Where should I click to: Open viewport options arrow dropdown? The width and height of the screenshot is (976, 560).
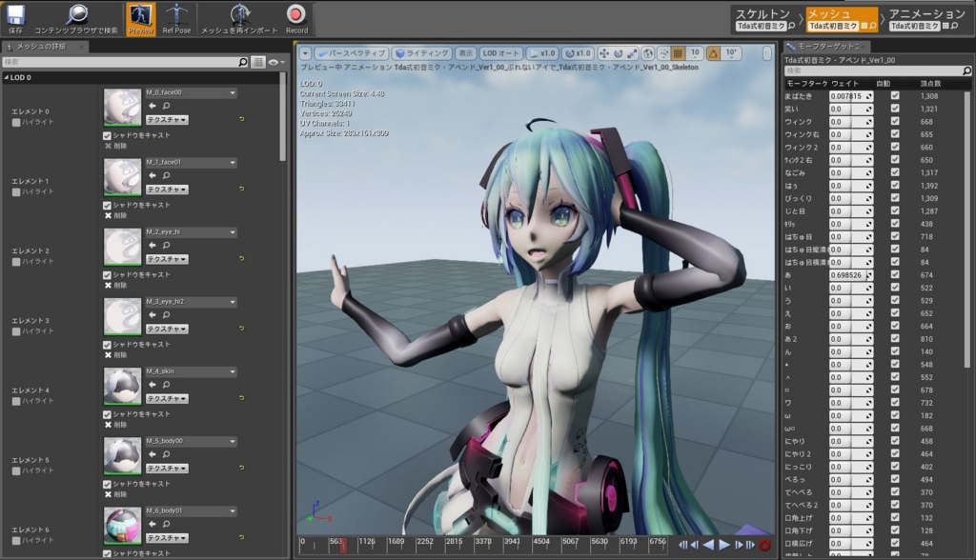tap(305, 53)
